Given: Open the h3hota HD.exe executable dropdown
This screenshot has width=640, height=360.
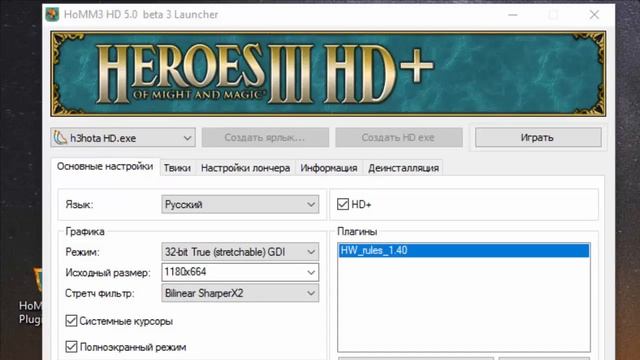Looking at the screenshot, I should (123, 138).
